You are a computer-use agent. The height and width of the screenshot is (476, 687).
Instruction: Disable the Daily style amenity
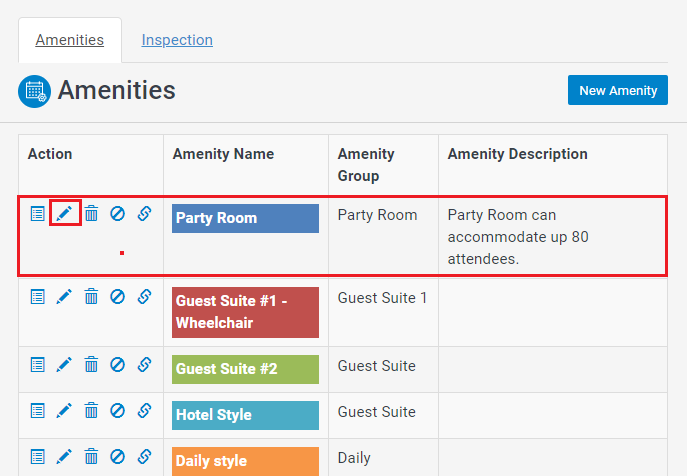point(118,456)
